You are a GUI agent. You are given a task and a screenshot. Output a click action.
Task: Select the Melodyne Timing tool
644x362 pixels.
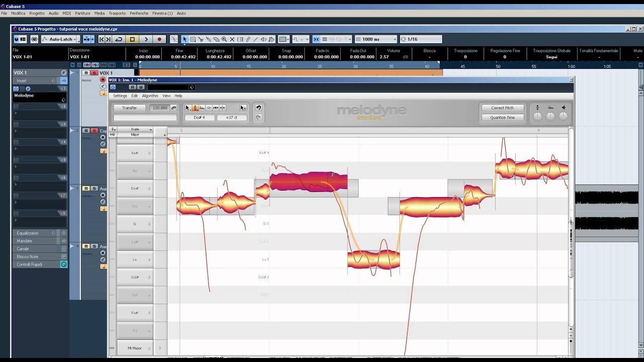pyautogui.click(x=215, y=108)
